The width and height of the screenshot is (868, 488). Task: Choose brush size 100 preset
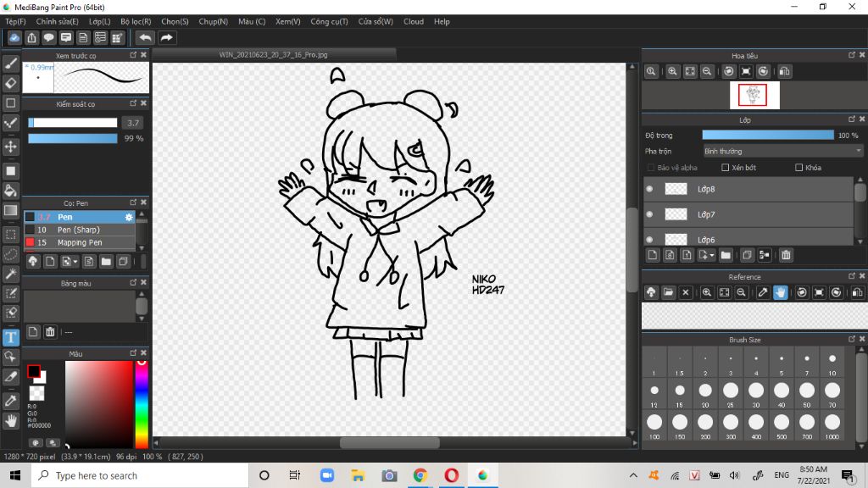(x=654, y=426)
